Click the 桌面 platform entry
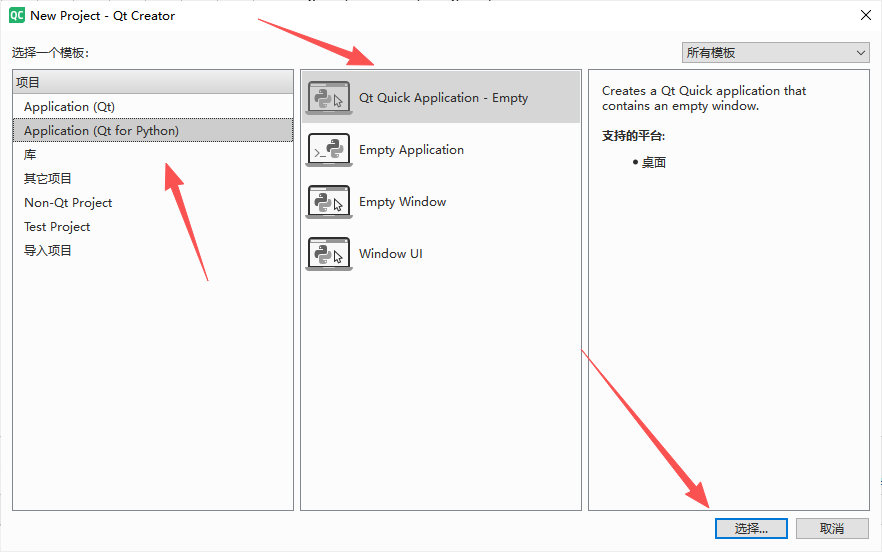The height and width of the screenshot is (552, 882). (654, 163)
